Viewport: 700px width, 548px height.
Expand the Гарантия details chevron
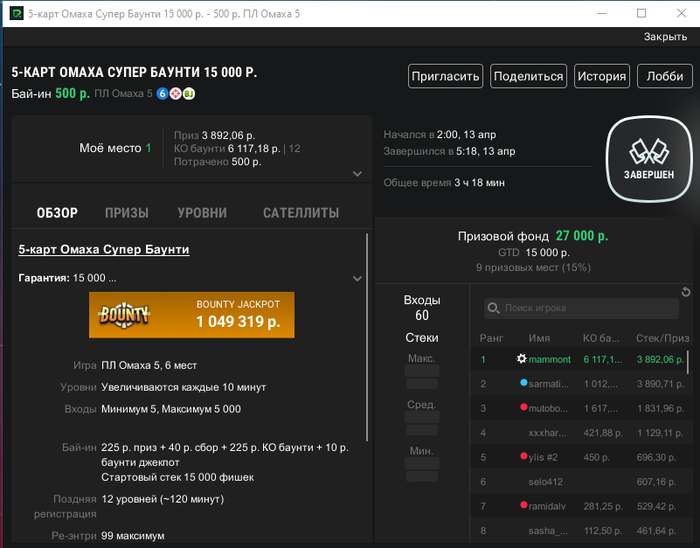tap(357, 278)
